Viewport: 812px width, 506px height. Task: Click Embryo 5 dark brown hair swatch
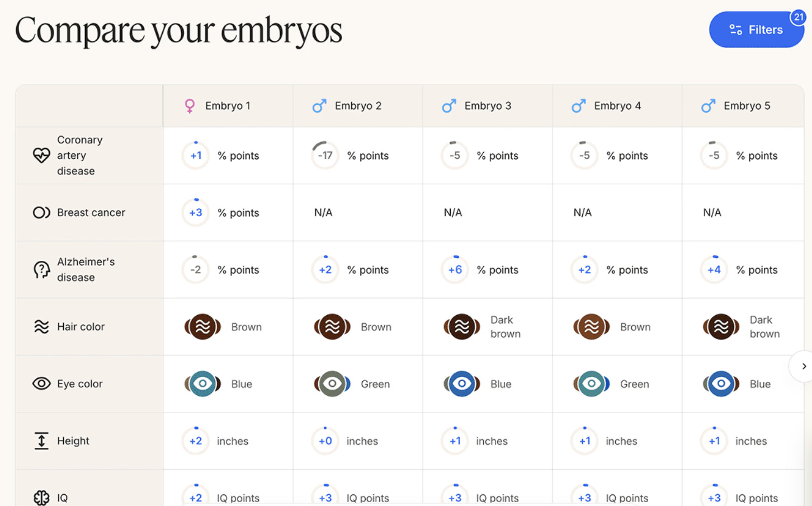tap(721, 326)
